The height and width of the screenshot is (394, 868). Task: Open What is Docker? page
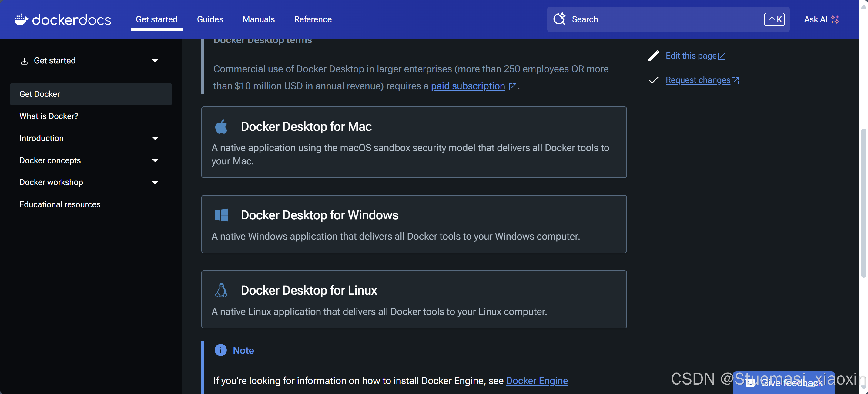[x=49, y=116]
